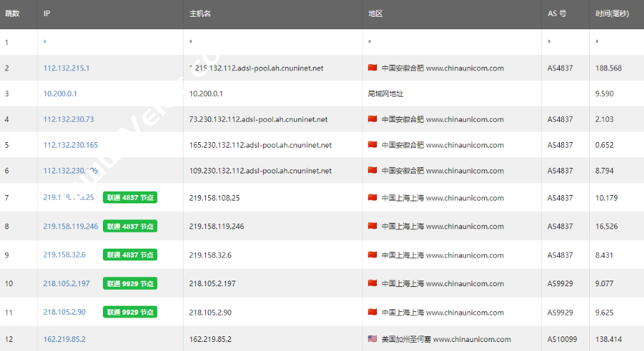Click 联通 9929 节点 badge next to 218.105.2.90
This screenshot has width=644, height=351.
[x=130, y=313]
